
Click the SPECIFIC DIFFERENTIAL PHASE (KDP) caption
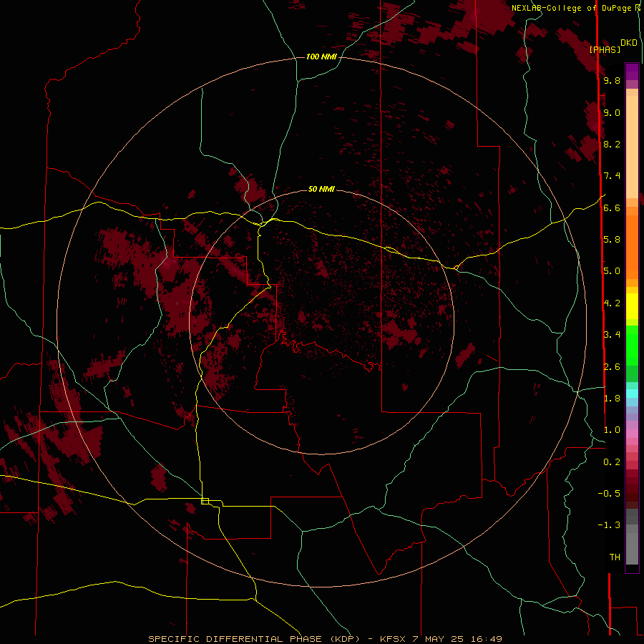click(x=254, y=639)
